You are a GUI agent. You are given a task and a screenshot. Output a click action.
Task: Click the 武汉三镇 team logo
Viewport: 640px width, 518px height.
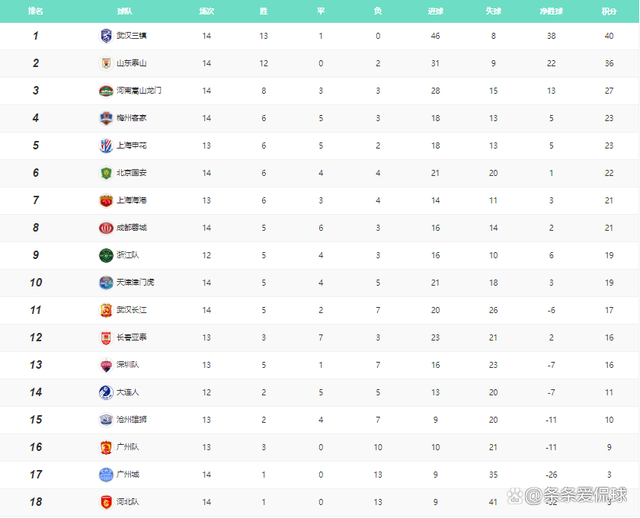point(106,36)
